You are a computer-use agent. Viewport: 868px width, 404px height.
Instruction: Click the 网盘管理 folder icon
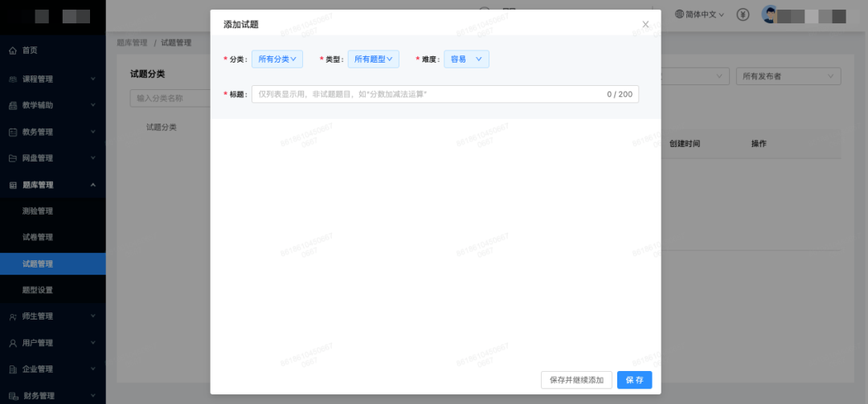(13, 158)
